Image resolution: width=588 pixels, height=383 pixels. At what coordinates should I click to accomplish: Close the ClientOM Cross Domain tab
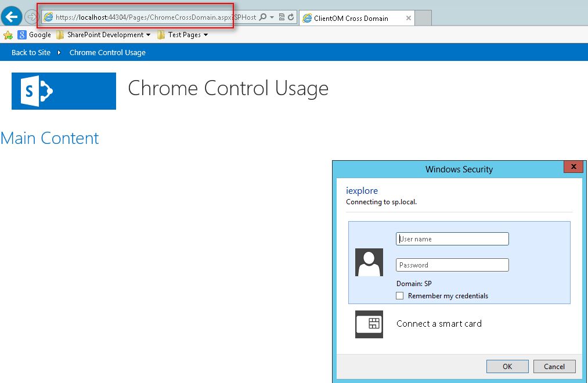pyautogui.click(x=409, y=18)
